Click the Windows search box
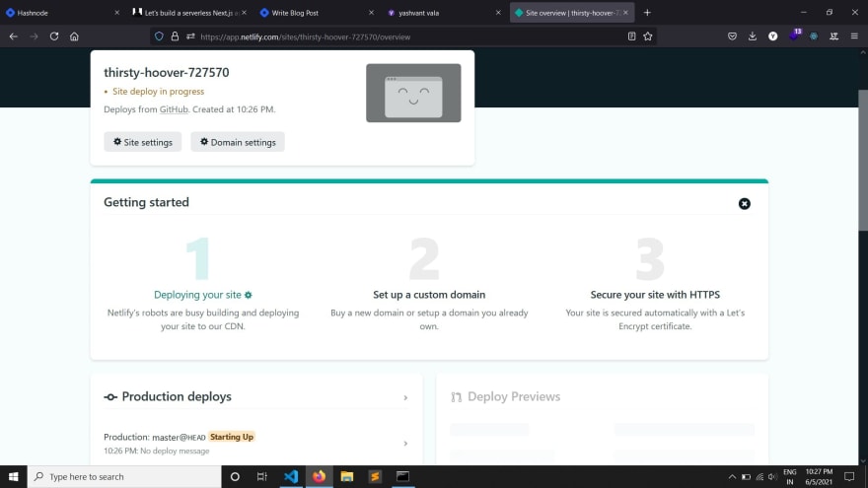Screen dimensions: 868x488 click(x=124, y=476)
